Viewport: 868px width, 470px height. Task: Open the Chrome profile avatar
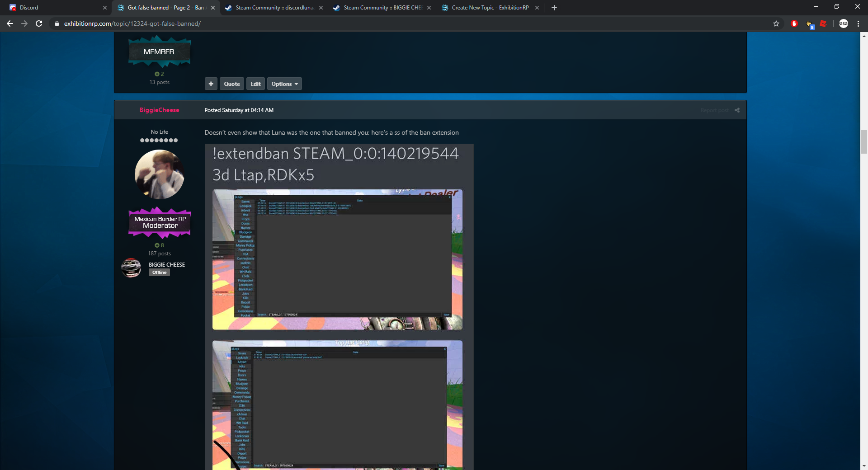tap(844, 23)
